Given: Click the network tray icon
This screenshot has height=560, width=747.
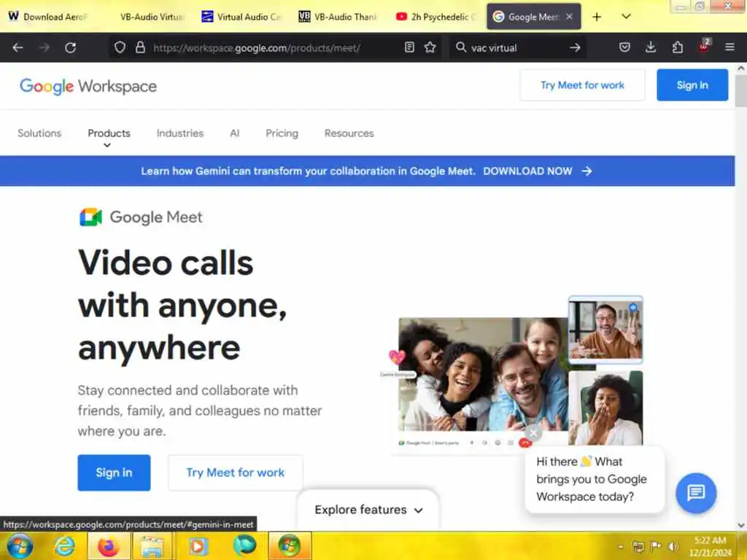Looking at the screenshot, I should [638, 547].
